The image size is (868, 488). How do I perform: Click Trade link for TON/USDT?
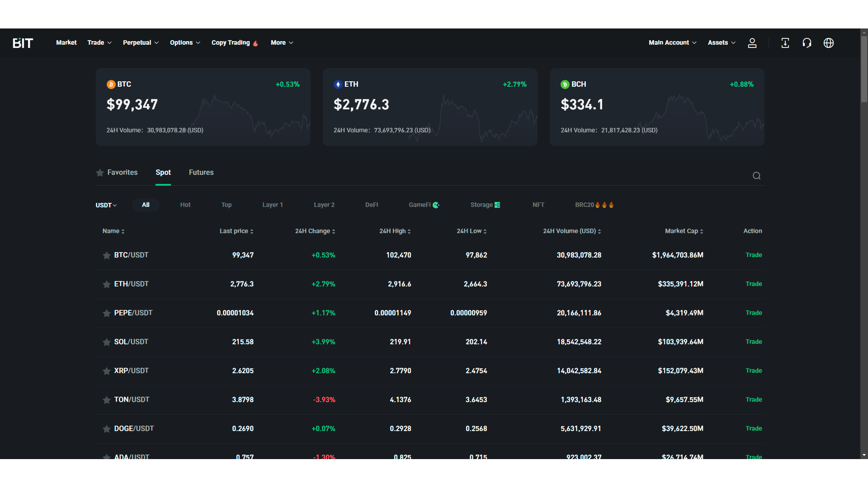(754, 400)
